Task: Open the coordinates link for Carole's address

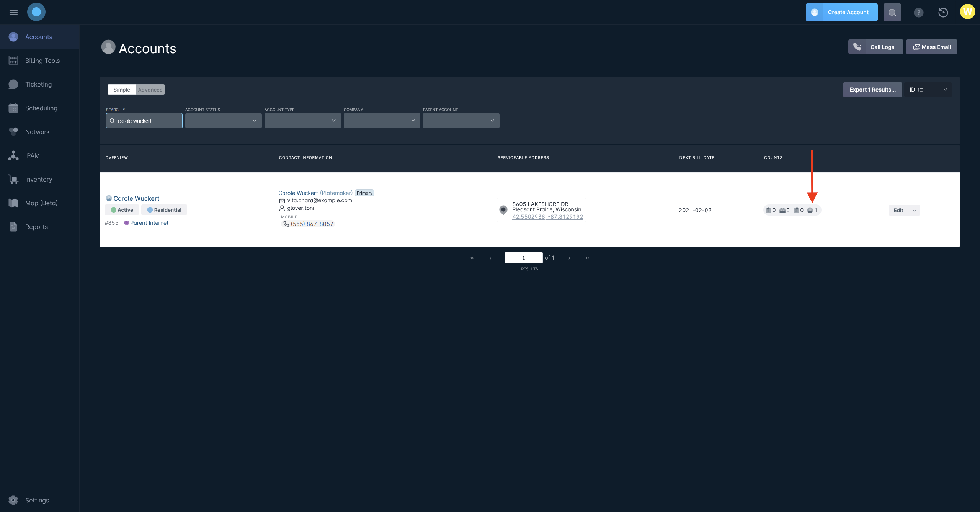Action: point(547,216)
